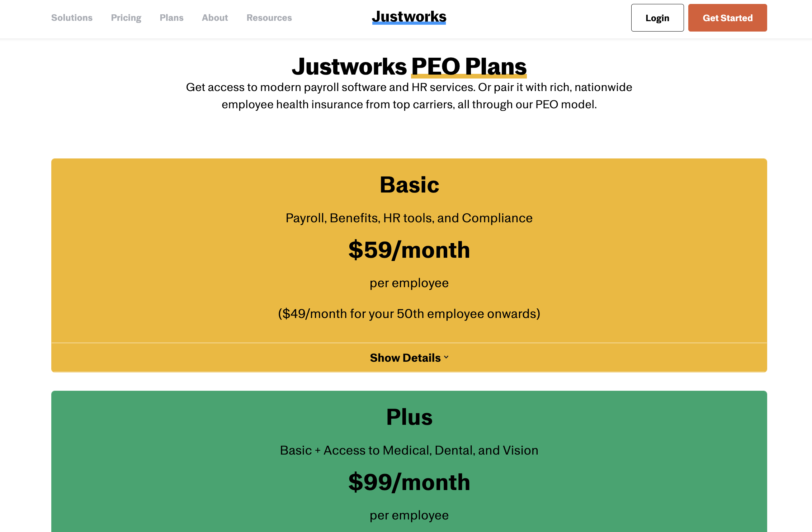
Task: Open the Solutions menu item
Action: [71, 17]
